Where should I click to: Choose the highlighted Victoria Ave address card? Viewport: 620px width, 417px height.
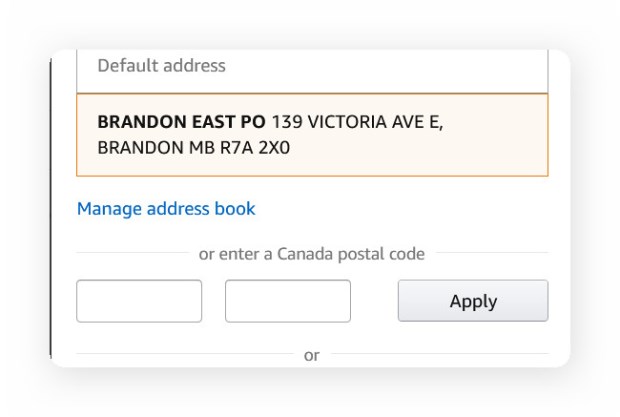312,135
